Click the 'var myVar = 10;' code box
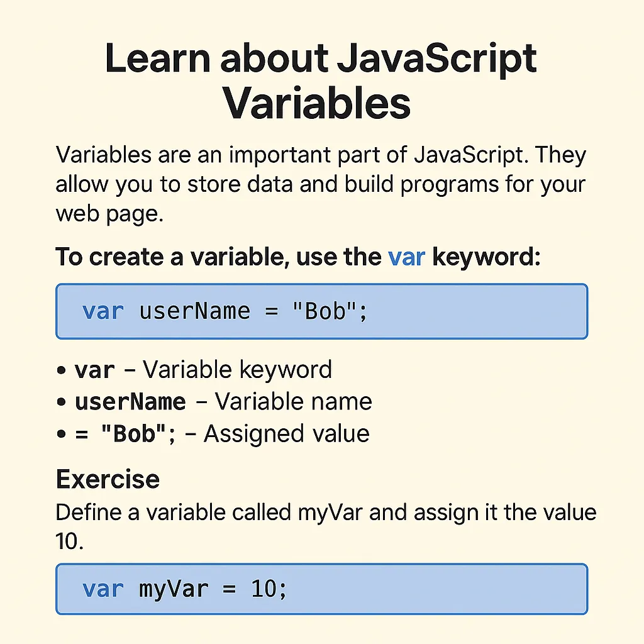 [321, 589]
